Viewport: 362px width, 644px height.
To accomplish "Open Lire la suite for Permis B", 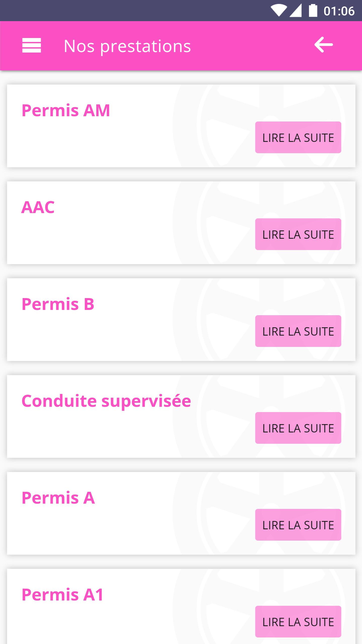I will pos(298,331).
